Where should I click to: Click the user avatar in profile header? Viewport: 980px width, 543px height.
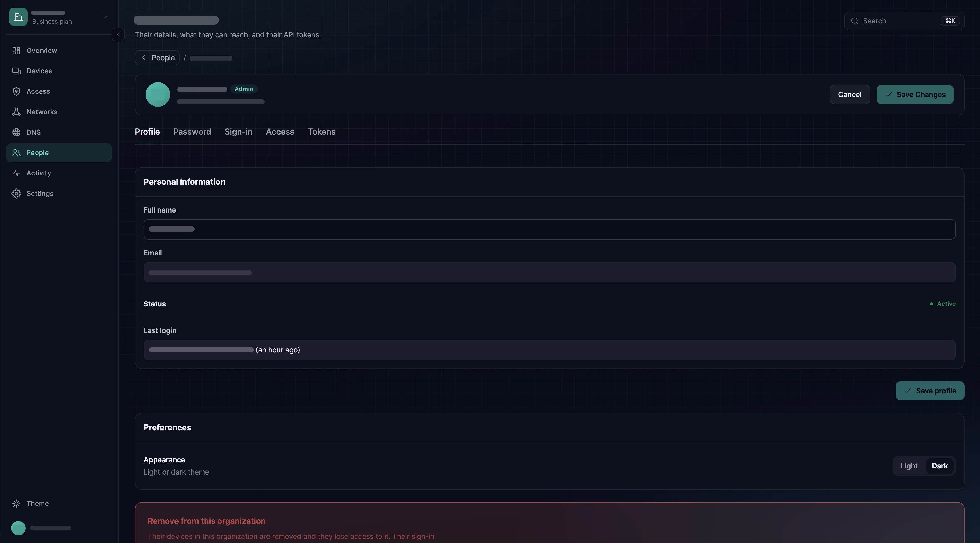[157, 94]
